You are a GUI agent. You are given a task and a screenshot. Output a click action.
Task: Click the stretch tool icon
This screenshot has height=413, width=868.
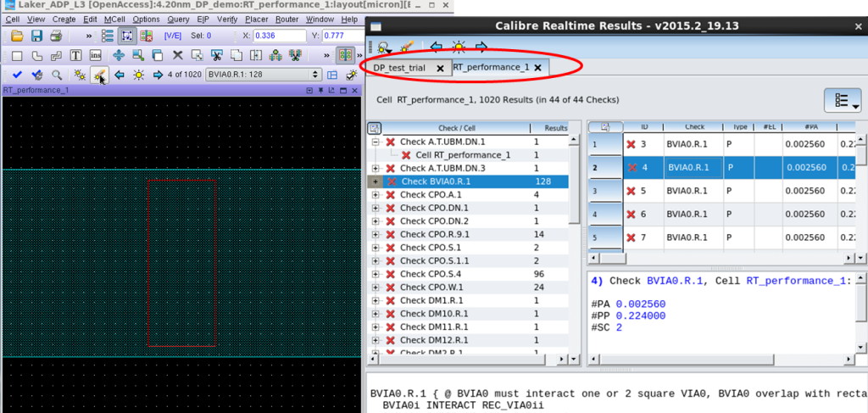click(138, 55)
